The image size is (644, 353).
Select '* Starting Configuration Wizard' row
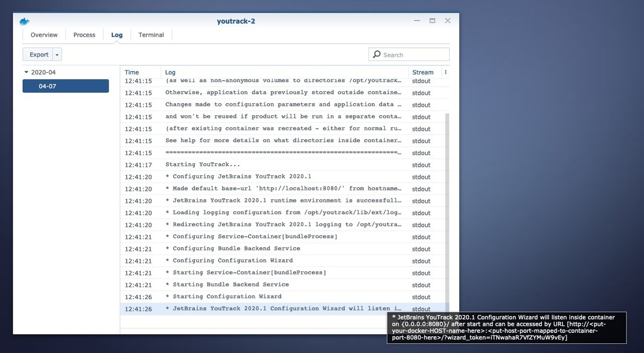(x=283, y=297)
